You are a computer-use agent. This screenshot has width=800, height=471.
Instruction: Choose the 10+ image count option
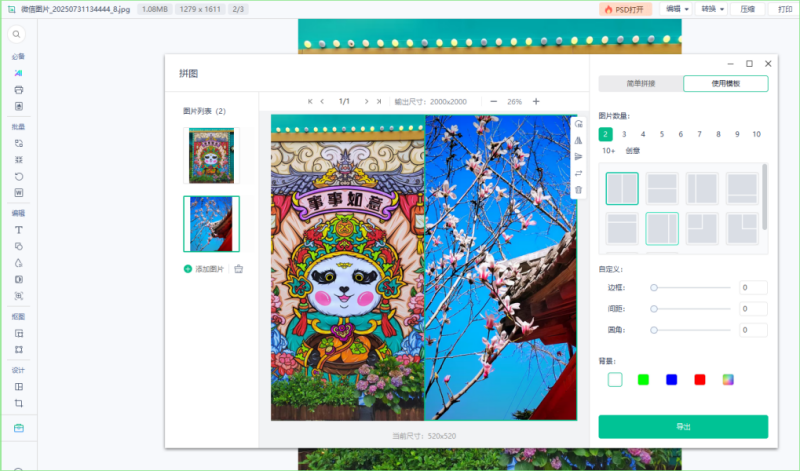pos(608,151)
